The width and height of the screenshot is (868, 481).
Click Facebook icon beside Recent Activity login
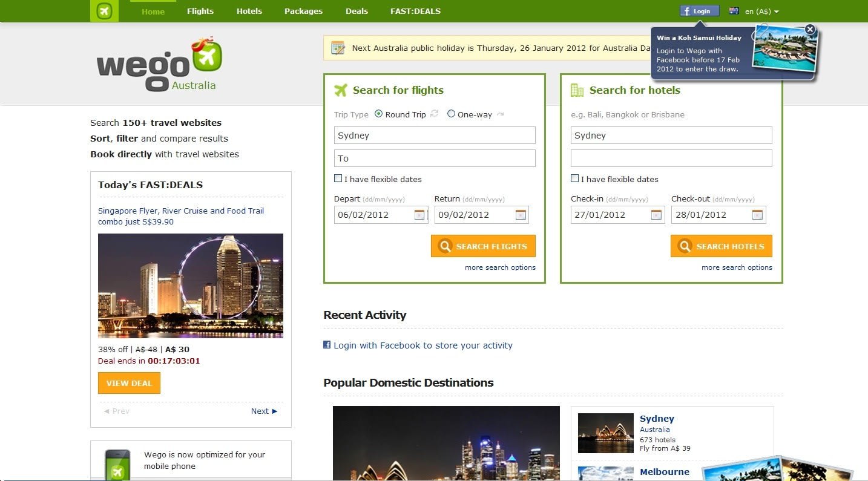pyautogui.click(x=327, y=345)
